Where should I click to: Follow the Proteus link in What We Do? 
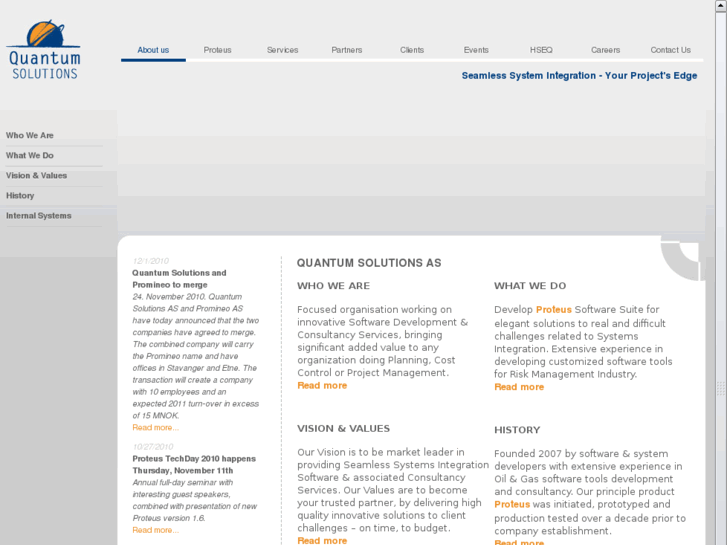(554, 309)
